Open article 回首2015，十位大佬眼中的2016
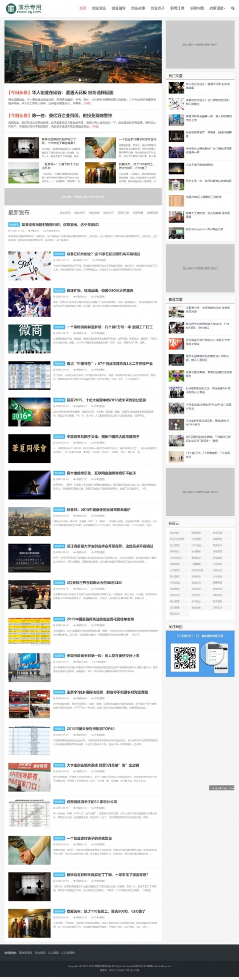239x980 pixels. coord(106,400)
